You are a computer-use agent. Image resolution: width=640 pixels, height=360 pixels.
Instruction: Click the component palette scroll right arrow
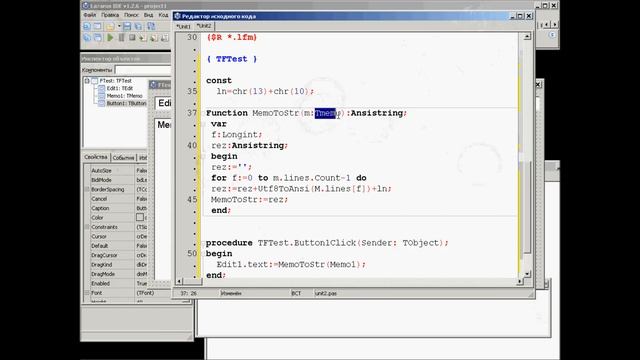[554, 25]
